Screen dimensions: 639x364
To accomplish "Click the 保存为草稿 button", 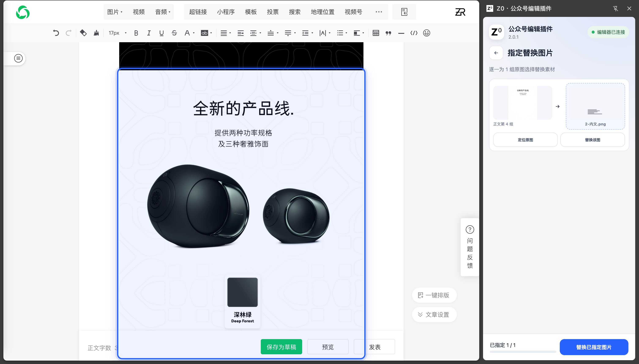I will click(281, 347).
